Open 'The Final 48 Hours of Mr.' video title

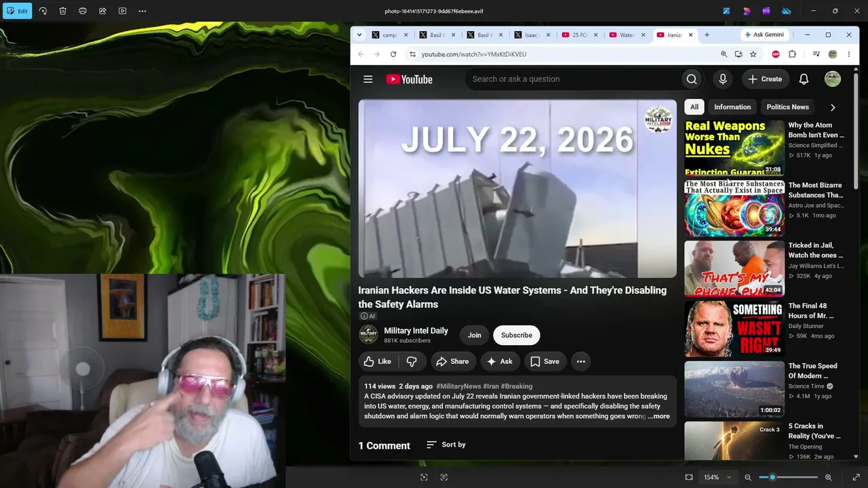point(811,310)
